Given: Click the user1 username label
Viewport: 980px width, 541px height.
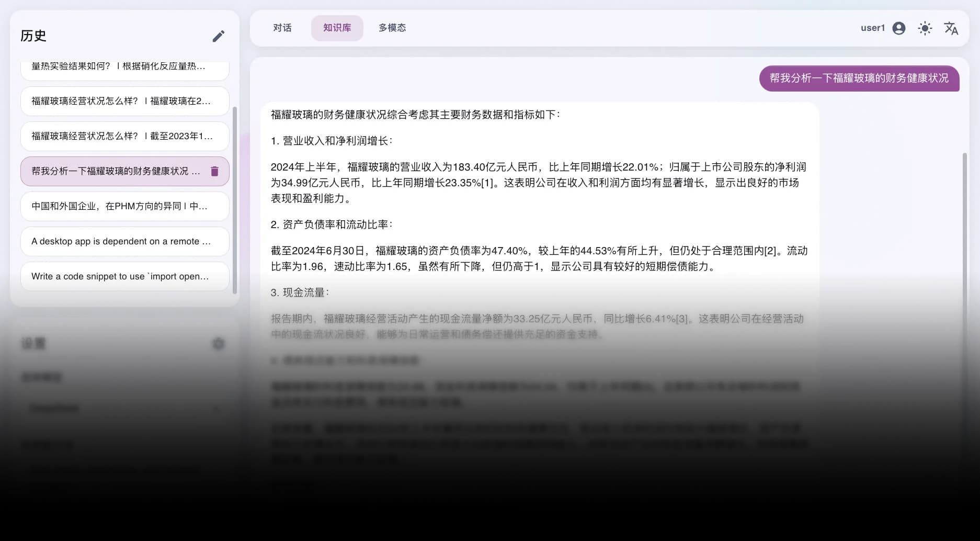Looking at the screenshot, I should 873,28.
